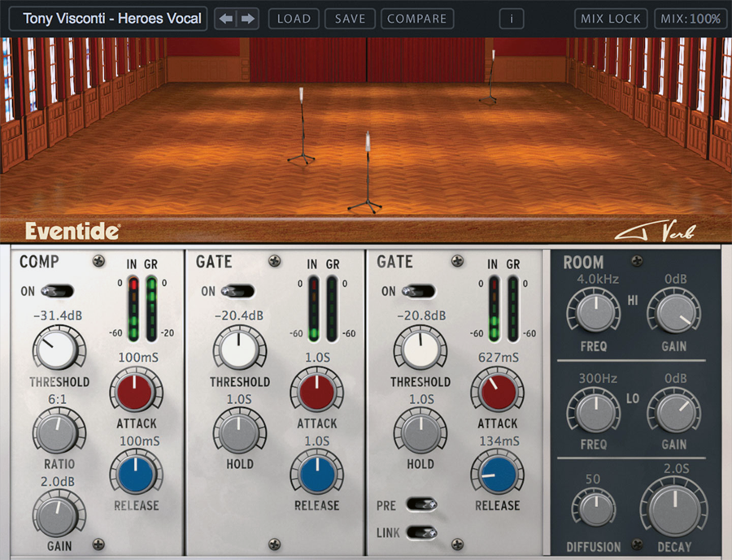Click the -20.8dB threshold value
Image resolution: width=732 pixels, height=560 pixels.
tap(421, 316)
